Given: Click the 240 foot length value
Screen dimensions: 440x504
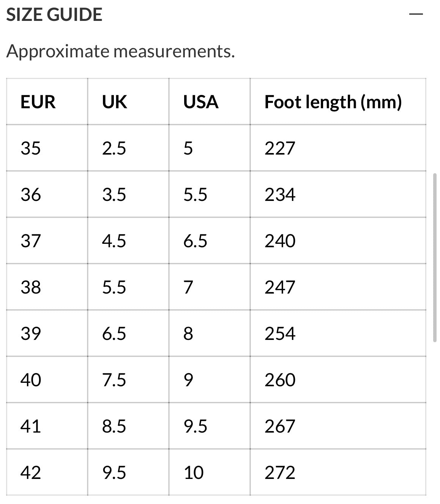Looking at the screenshot, I should click(280, 241).
